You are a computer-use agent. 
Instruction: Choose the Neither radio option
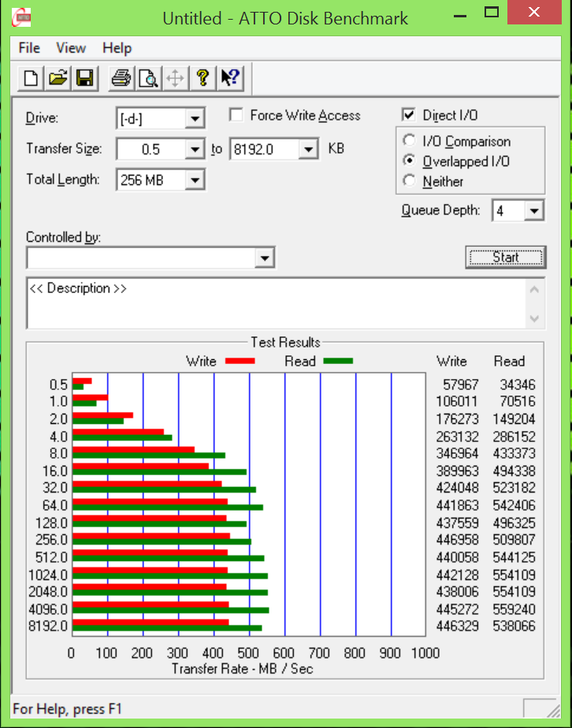click(x=409, y=181)
